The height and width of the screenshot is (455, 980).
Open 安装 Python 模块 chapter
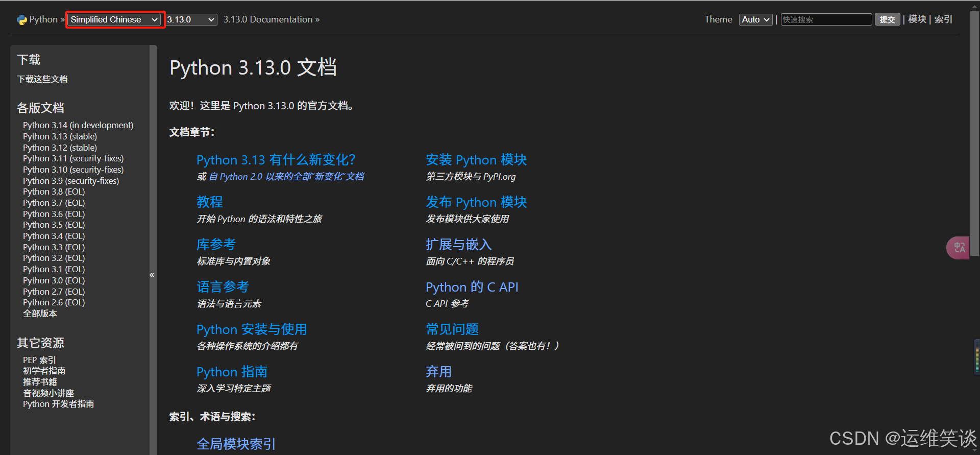(476, 160)
